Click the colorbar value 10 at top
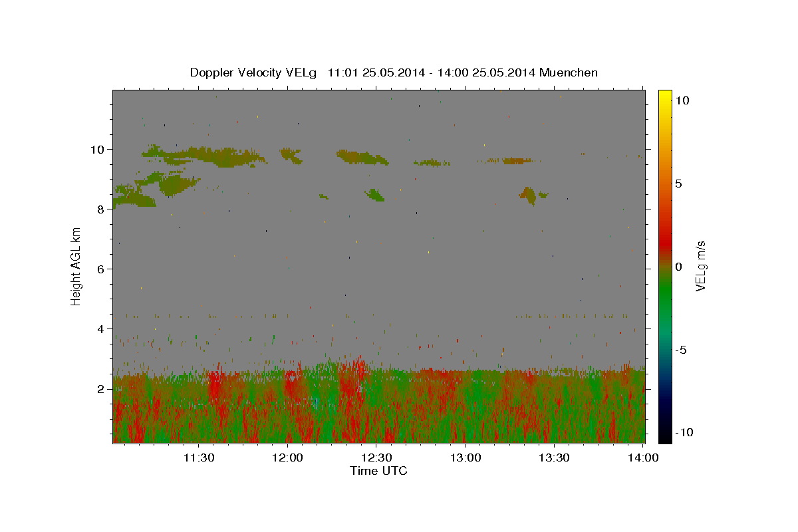The image size is (798, 532). point(682,100)
